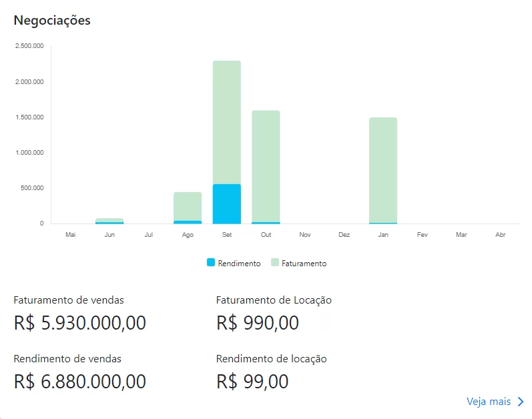
Task: Click the Rendimento de vendas value R$ 6.880.000,00
Action: (80, 382)
